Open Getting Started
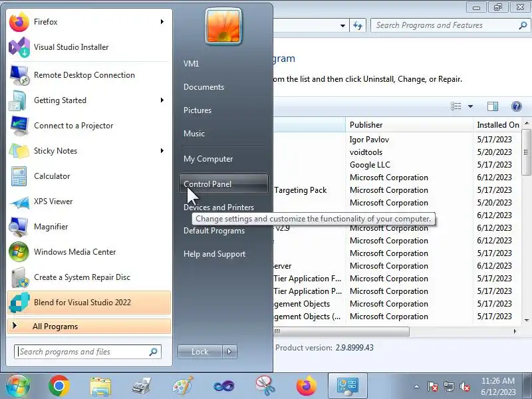This screenshot has height=399, width=532. click(x=88, y=100)
